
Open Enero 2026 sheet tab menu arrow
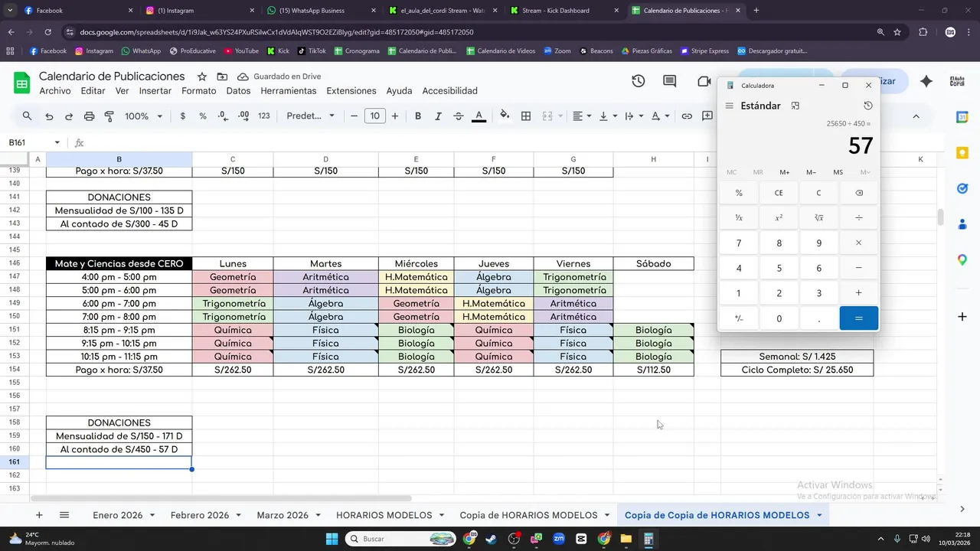[152, 515]
